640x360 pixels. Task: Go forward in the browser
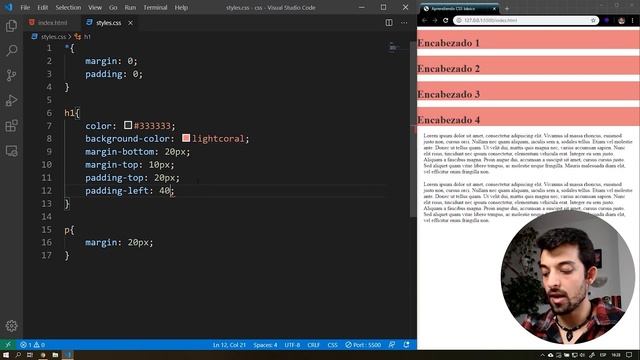click(435, 20)
